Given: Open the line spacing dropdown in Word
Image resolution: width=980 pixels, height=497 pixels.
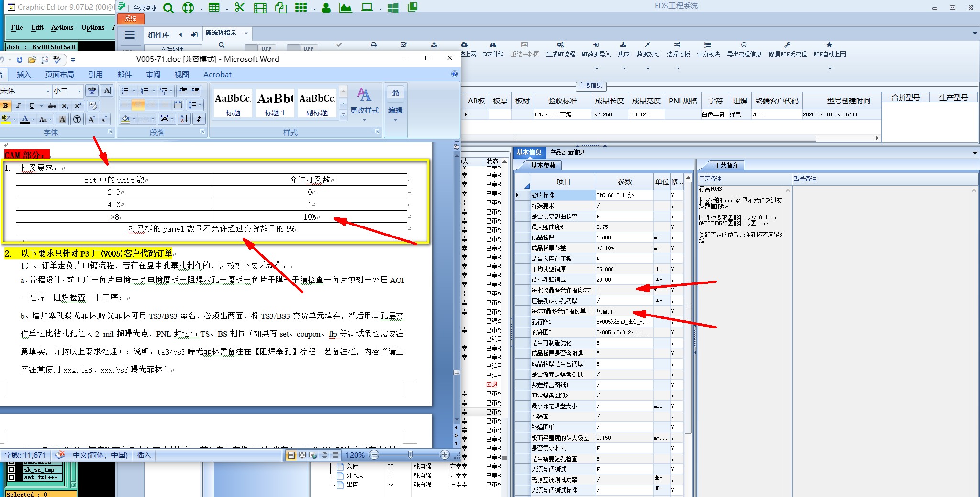Looking at the screenshot, I should tap(196, 105).
